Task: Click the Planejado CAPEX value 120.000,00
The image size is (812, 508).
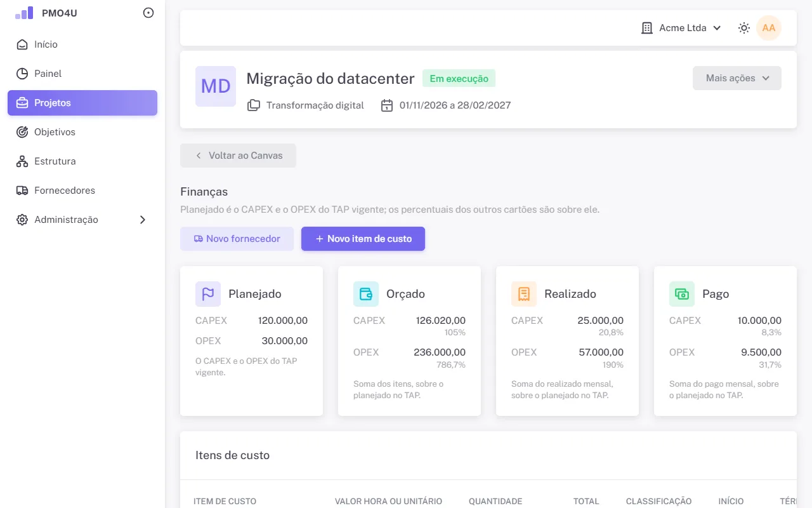Action: coord(283,321)
